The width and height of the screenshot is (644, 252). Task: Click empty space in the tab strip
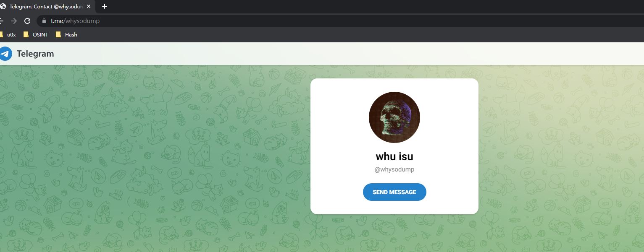(378, 6)
